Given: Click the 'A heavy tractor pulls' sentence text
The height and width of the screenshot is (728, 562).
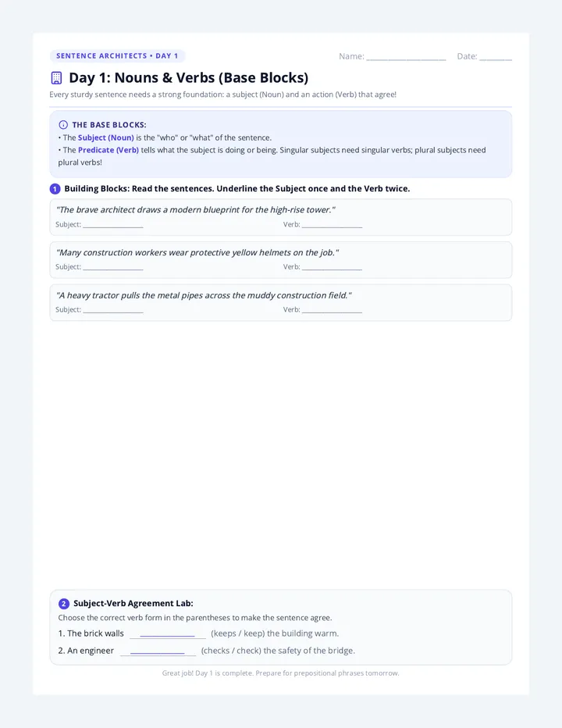Looking at the screenshot, I should (x=204, y=296).
